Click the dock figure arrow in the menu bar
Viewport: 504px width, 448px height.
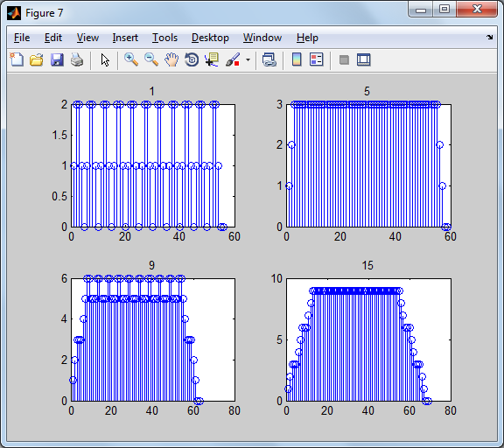pyautogui.click(x=489, y=38)
